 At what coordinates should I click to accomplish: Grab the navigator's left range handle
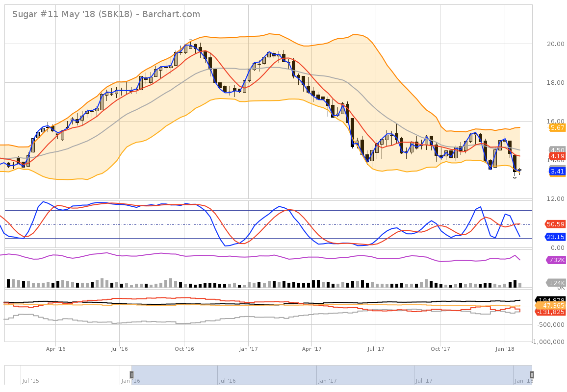coord(131,375)
